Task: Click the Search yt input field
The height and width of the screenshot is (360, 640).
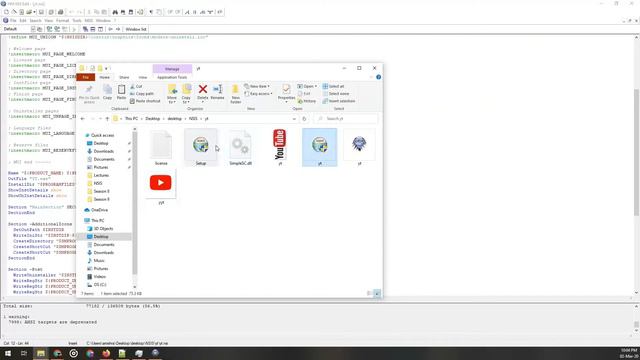Action: click(x=346, y=119)
